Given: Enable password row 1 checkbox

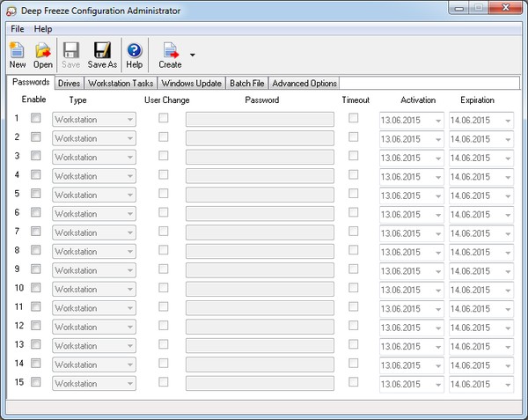Looking at the screenshot, I should tap(36, 118).
